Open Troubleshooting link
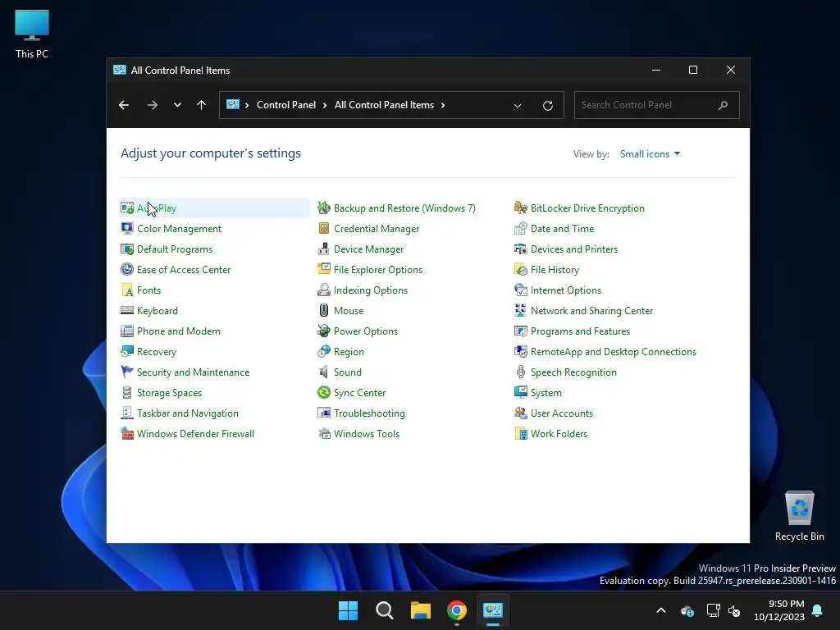Viewport: 840px width, 630px height. tap(369, 413)
